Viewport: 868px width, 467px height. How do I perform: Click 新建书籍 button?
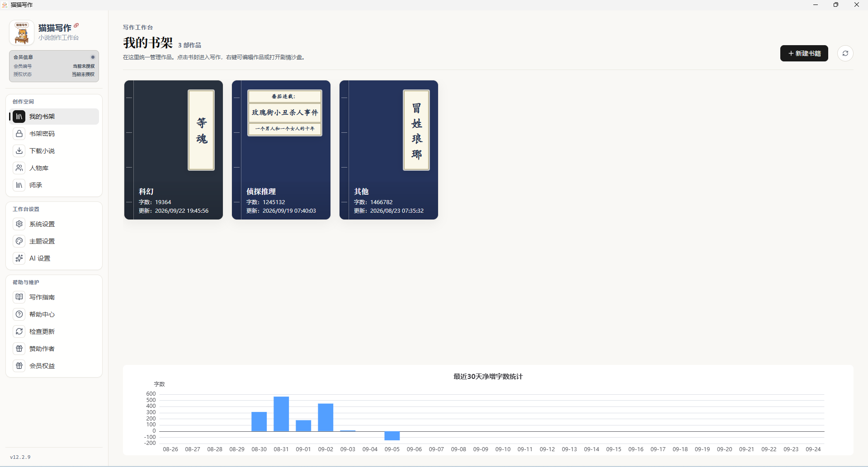pos(804,53)
